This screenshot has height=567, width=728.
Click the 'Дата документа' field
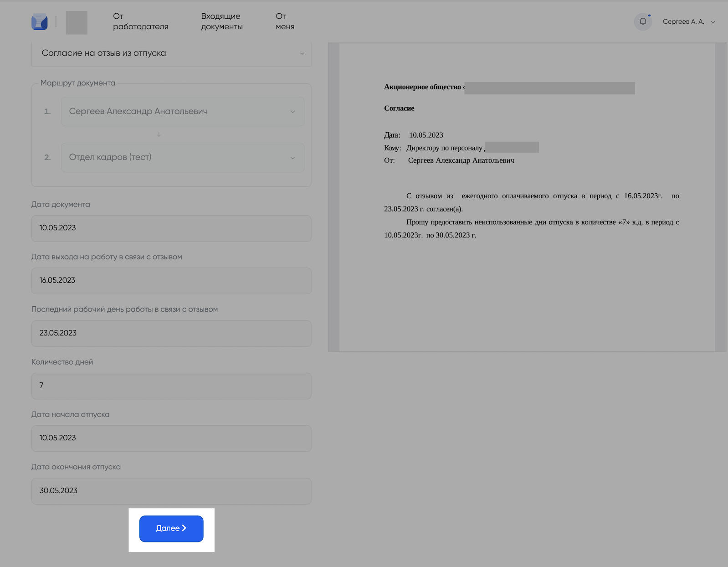tap(171, 228)
